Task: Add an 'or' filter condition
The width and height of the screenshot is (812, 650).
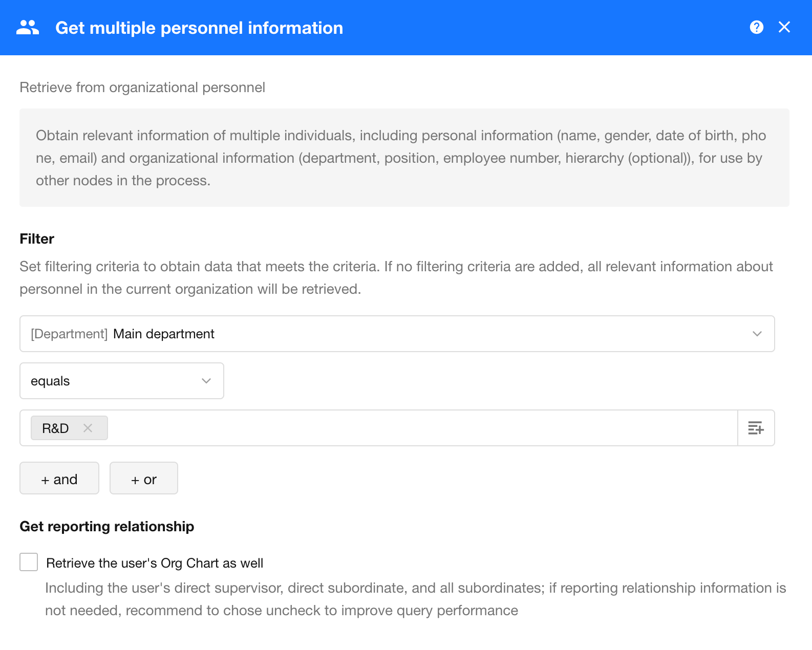Action: [x=144, y=479]
